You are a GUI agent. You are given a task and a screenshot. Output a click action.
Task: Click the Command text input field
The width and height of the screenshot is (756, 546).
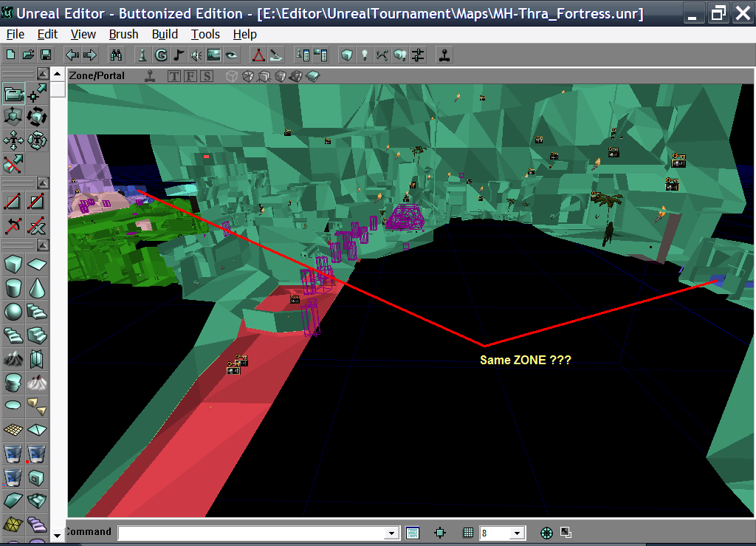click(252, 533)
